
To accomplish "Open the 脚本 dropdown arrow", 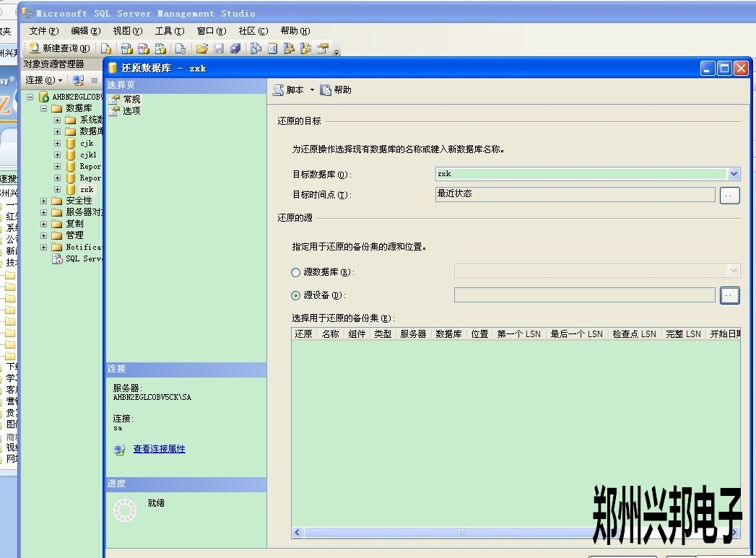I will pos(312,90).
